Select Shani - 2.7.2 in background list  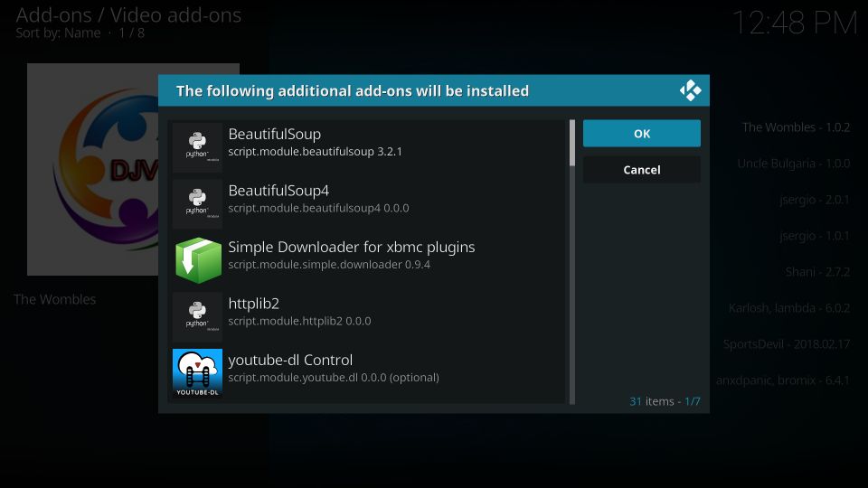tap(817, 272)
